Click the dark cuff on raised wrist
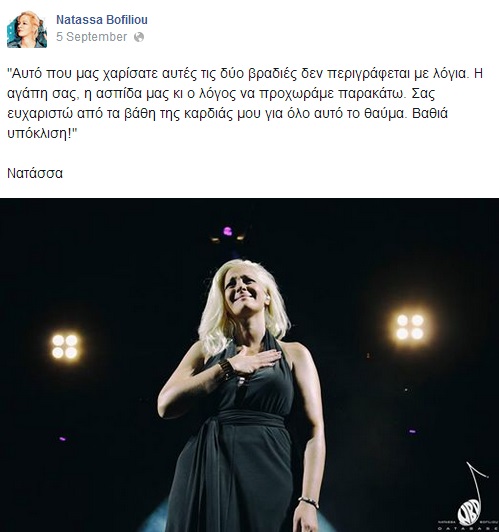Viewport: 499px width, 532px height. pos(226,369)
